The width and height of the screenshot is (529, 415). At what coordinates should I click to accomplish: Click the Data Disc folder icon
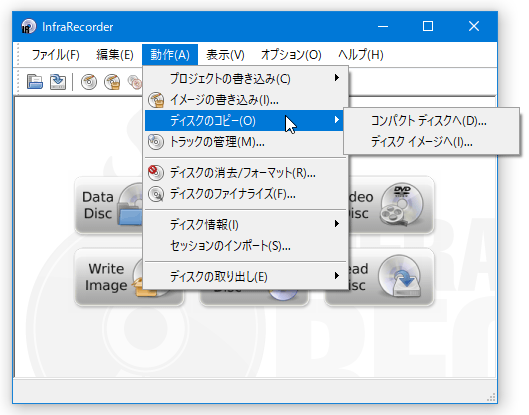coord(131,204)
